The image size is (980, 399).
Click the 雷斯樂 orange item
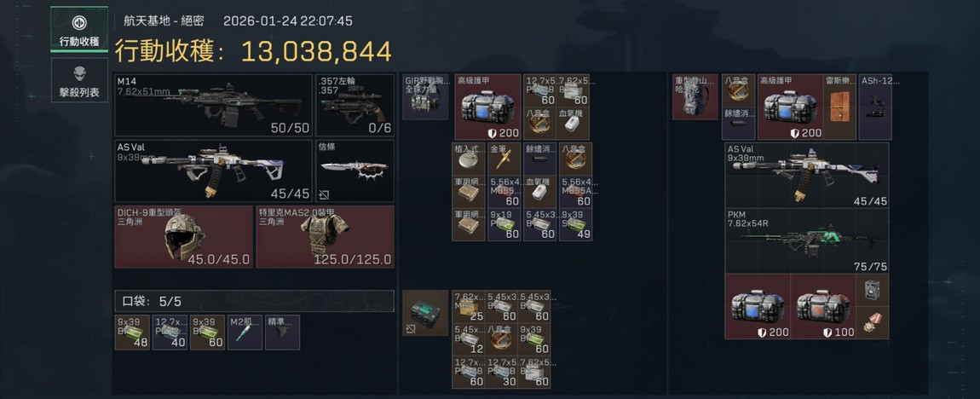pyautogui.click(x=840, y=107)
